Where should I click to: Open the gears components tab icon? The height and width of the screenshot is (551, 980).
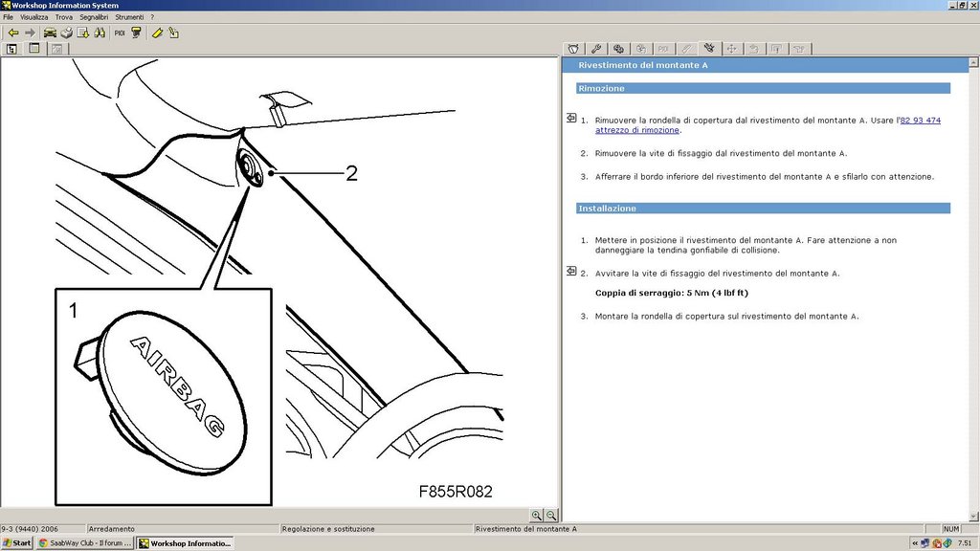point(619,49)
